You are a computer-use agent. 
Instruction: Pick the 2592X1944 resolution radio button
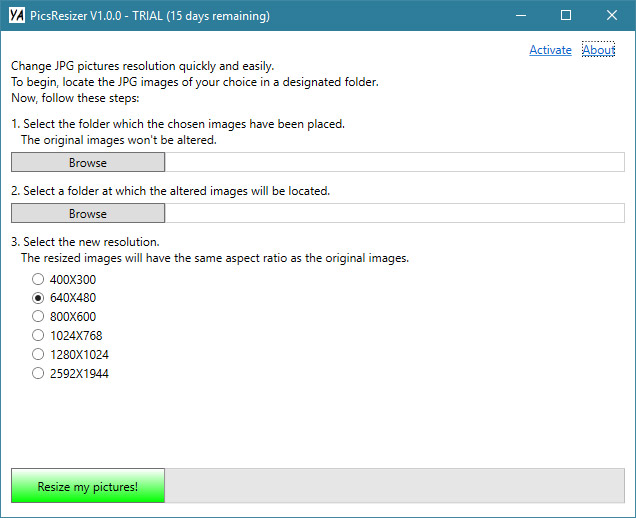38,374
